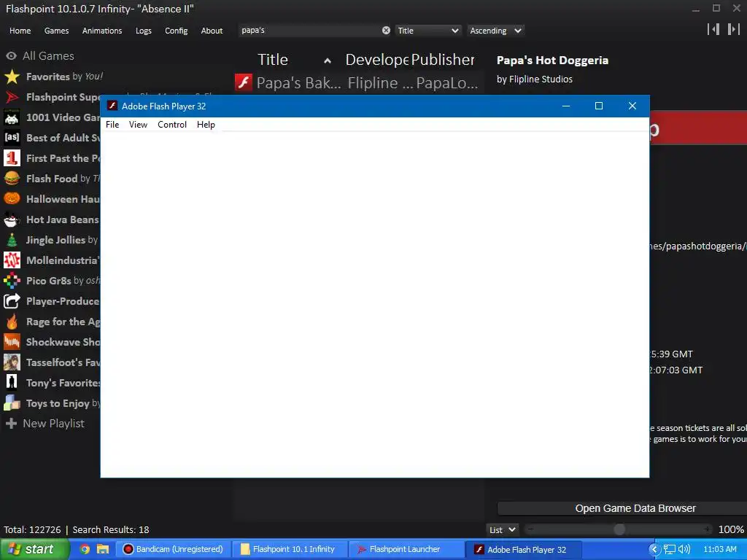Click the 11:03 AM taskbar clock
This screenshot has height=560, width=747.
[720, 549]
